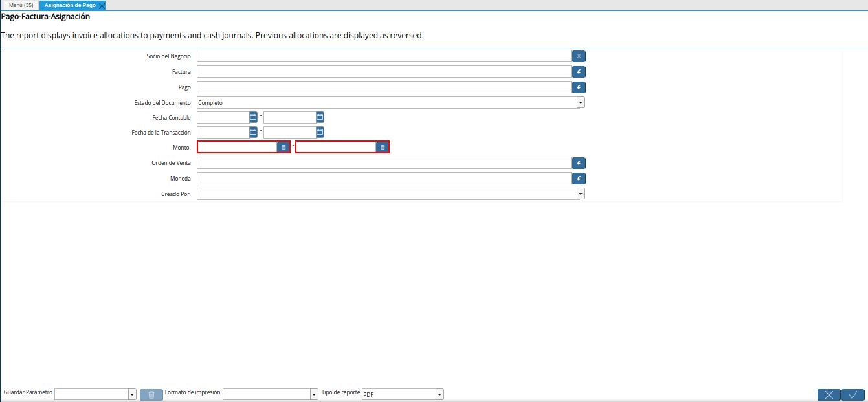Open the Moneda search icon
Screen dimensions: 868x402
click(x=579, y=178)
